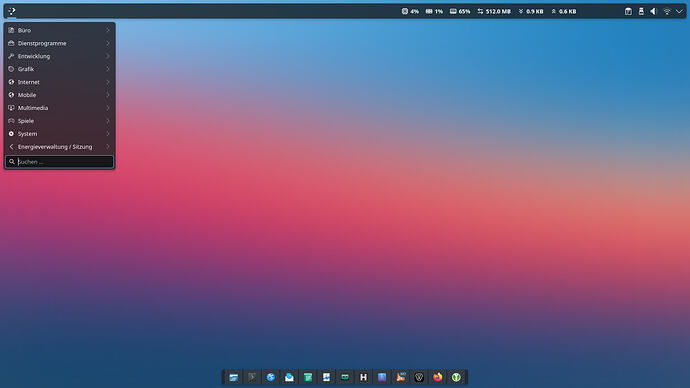Open the Wi-Fi network tray icon
Image resolution: width=690 pixels, height=388 pixels.
pyautogui.click(x=667, y=11)
